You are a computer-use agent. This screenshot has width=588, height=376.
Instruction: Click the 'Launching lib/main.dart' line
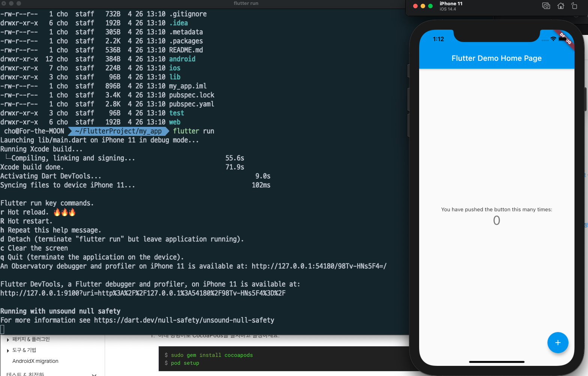[100, 140]
